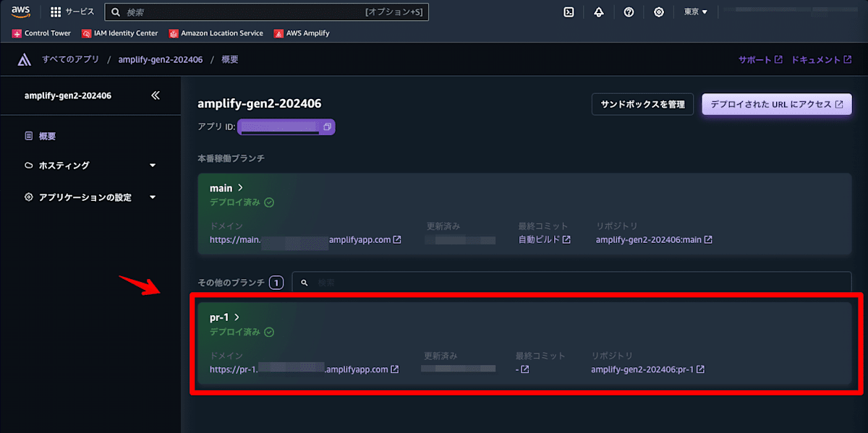Viewport: 868px width, 433px height.
Task: Click the 概要 breadcrumb text
Action: pyautogui.click(x=230, y=60)
